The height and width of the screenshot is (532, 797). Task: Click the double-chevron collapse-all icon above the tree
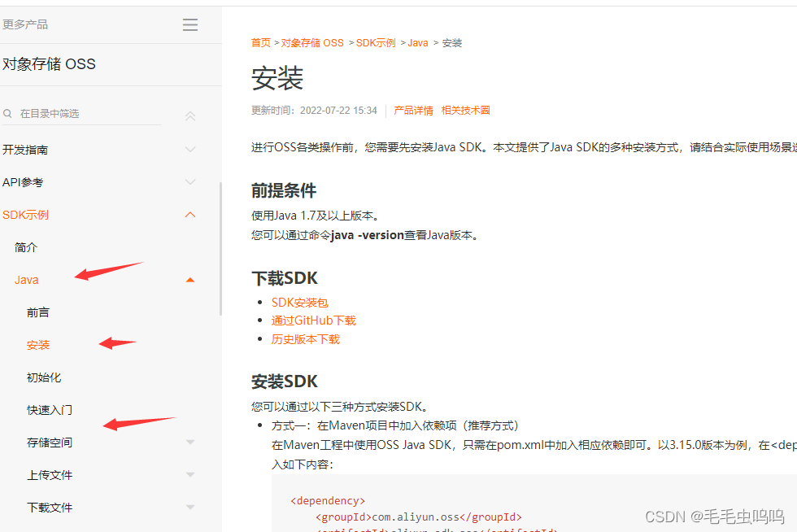pos(189,116)
